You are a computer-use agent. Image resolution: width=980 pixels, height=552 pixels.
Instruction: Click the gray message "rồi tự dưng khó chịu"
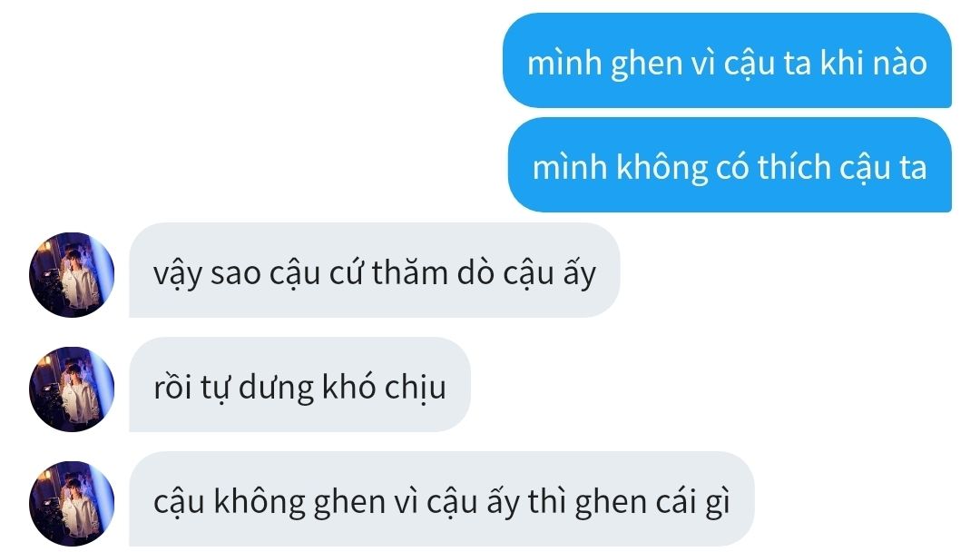point(299,384)
